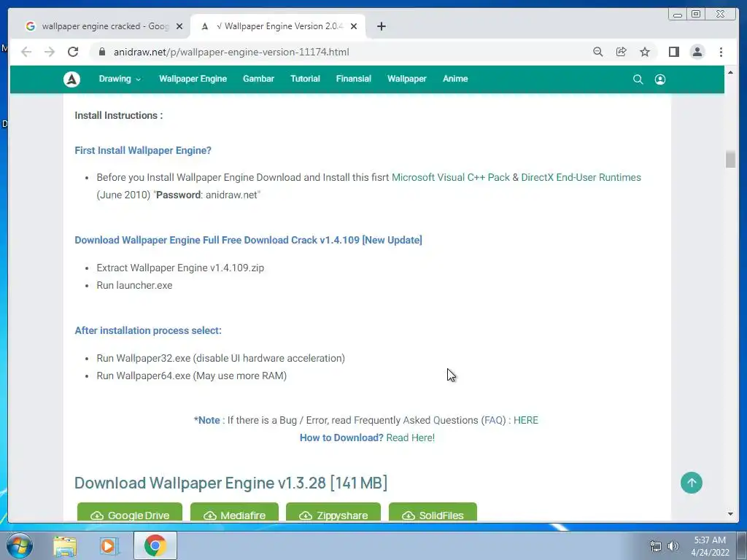Image resolution: width=747 pixels, height=560 pixels.
Task: Click the Anidraw site logo
Action: pos(71,79)
